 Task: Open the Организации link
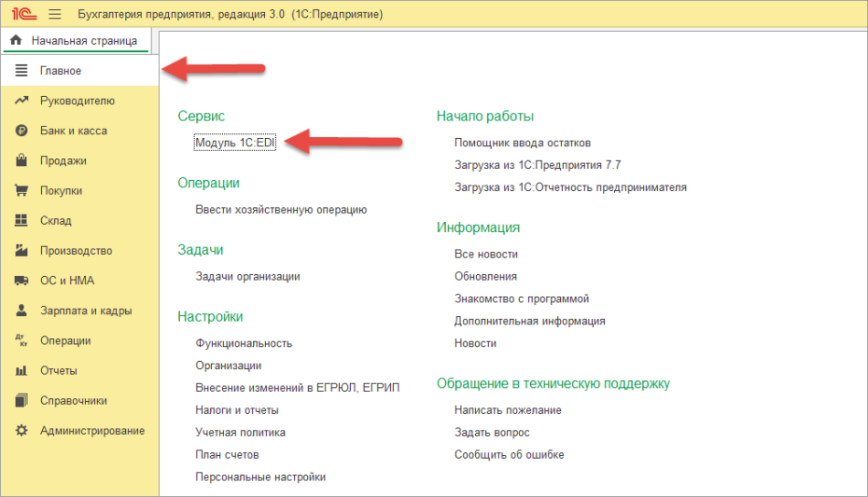click(228, 366)
